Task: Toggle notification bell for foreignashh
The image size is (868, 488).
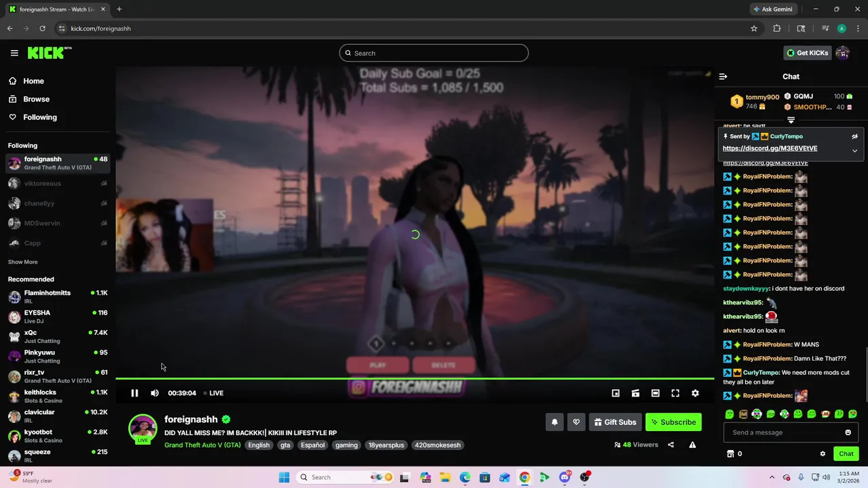Action: (x=554, y=422)
